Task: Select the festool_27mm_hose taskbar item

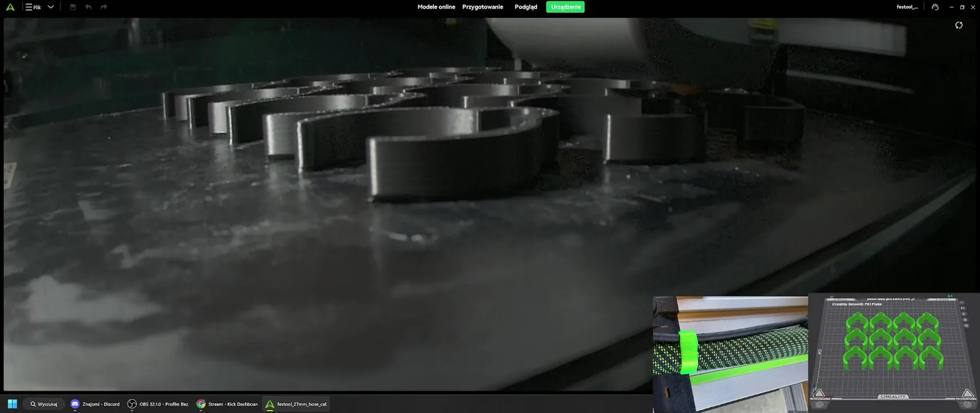Action: (x=296, y=404)
